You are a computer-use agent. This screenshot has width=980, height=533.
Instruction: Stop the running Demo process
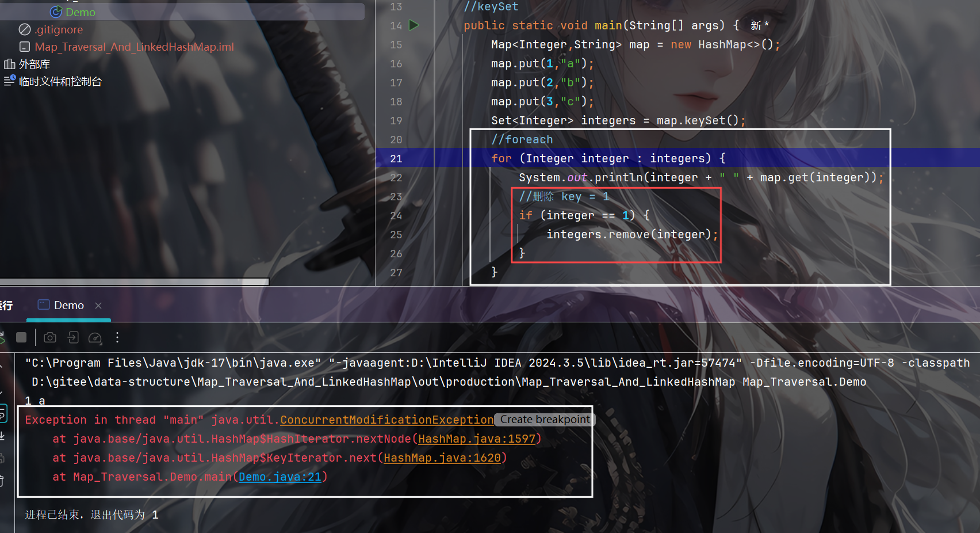click(x=21, y=337)
